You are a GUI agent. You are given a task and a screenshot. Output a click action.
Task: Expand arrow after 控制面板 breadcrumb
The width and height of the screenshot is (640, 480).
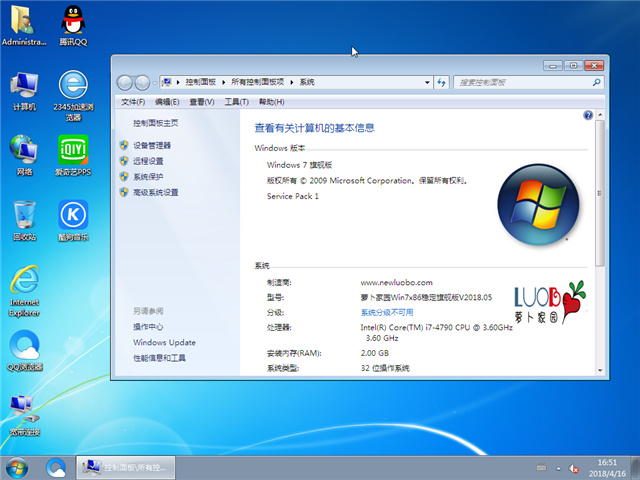(x=224, y=82)
